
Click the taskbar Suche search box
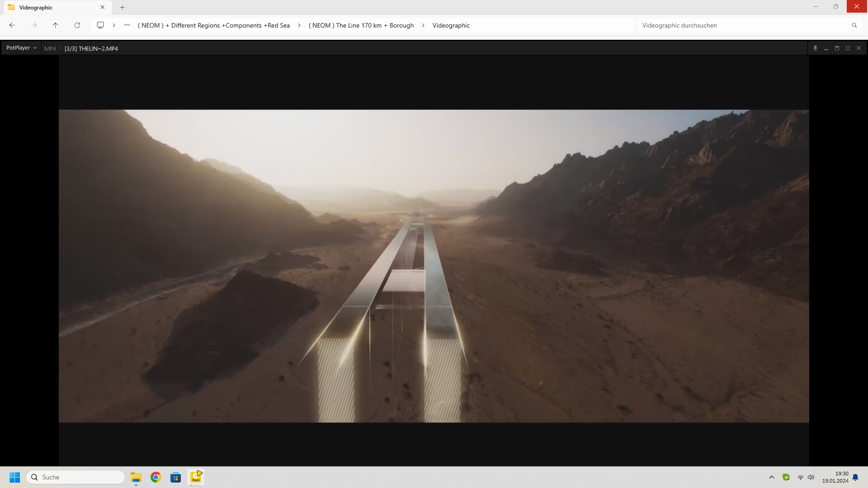pos(75,477)
